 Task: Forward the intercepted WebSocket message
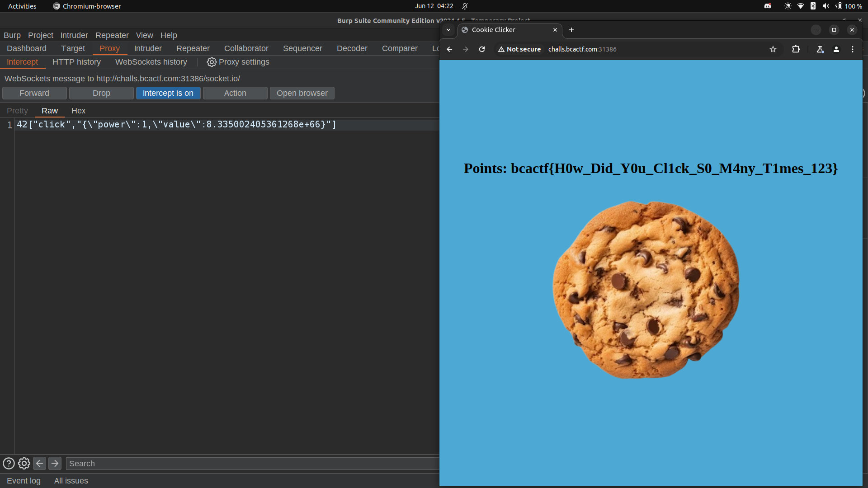tap(34, 93)
